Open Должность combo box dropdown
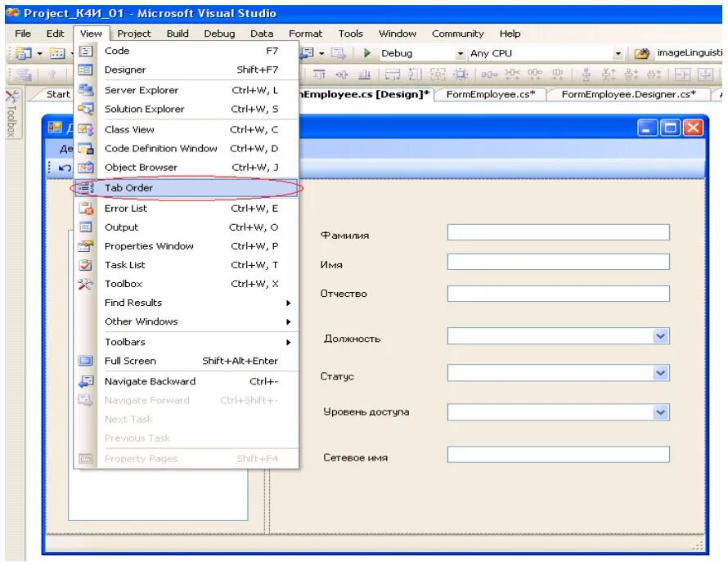Image resolution: width=728 pixels, height=566 pixels. click(x=660, y=336)
